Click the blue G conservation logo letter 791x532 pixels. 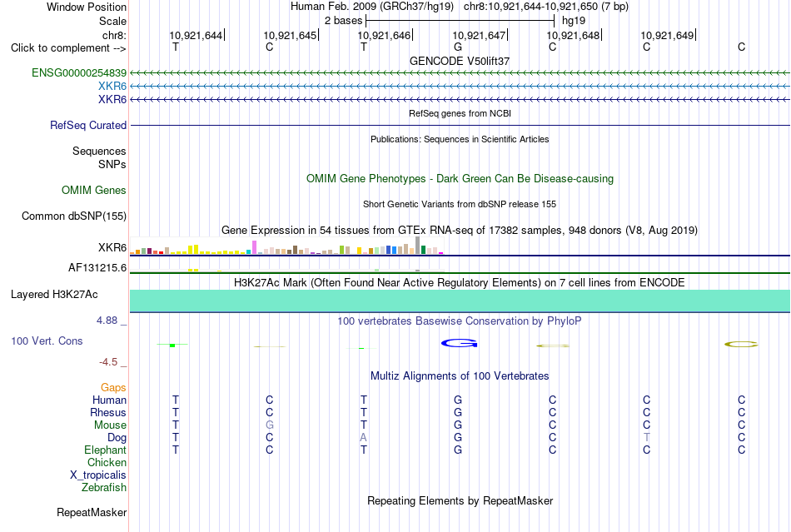pos(459,343)
